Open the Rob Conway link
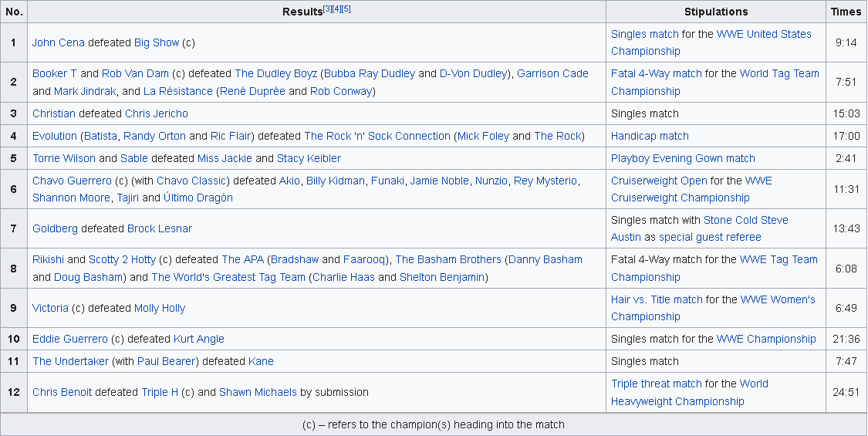The width and height of the screenshot is (868, 436). click(x=341, y=91)
